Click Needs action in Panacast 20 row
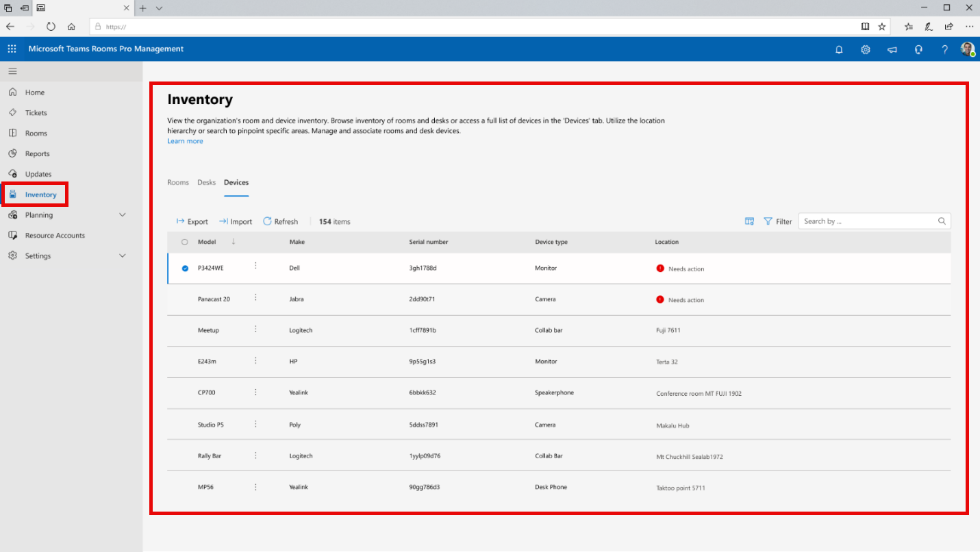Screen dimensions: 980x552 [x=686, y=300]
